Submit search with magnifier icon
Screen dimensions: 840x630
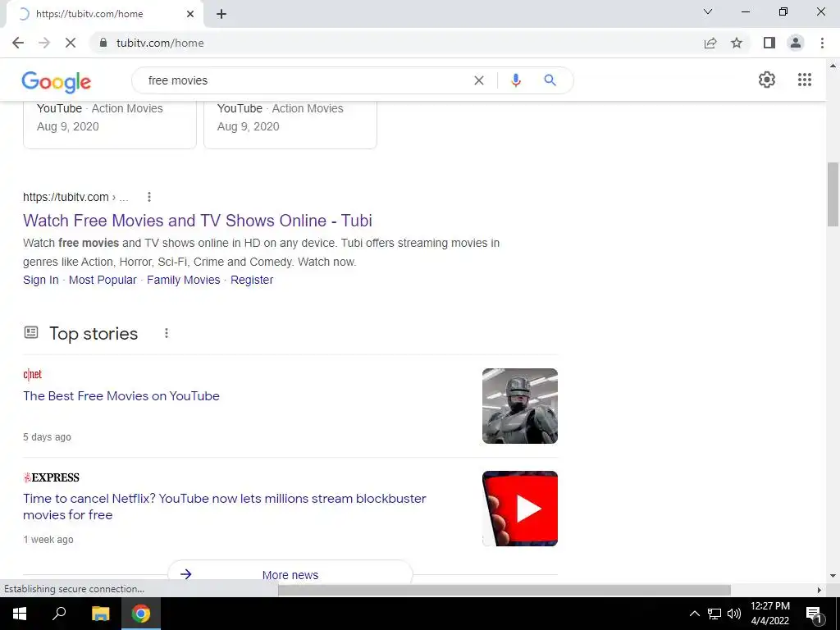[x=550, y=80]
